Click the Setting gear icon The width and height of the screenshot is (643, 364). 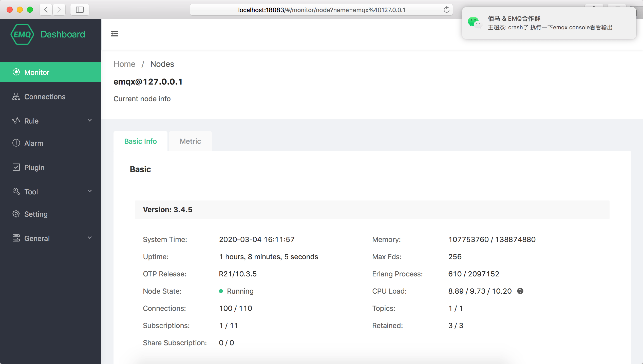(16, 214)
